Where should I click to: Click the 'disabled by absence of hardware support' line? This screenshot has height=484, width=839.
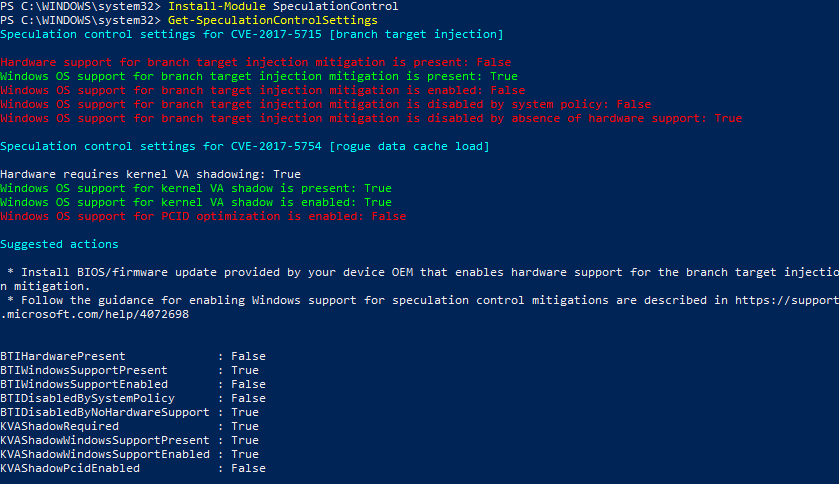tap(371, 118)
